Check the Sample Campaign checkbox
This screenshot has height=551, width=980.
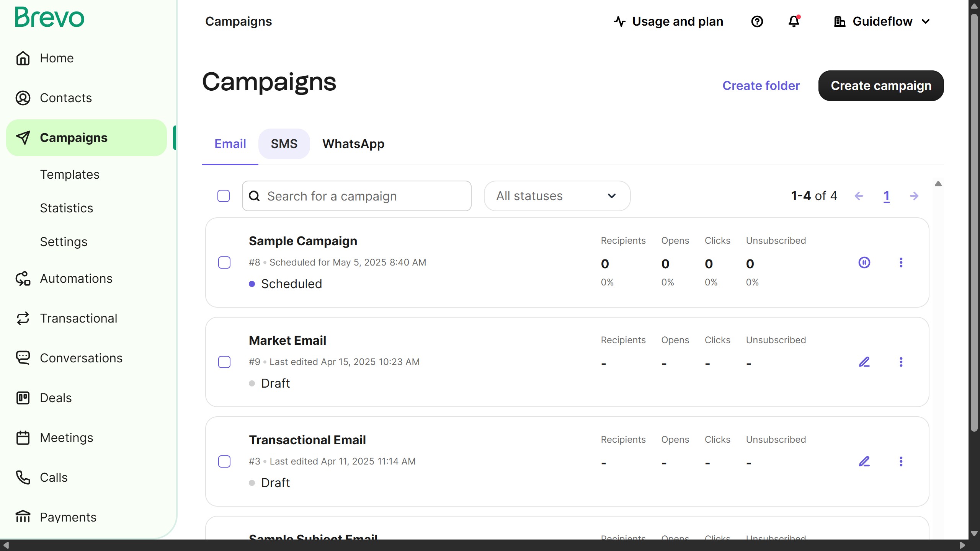[x=224, y=262]
